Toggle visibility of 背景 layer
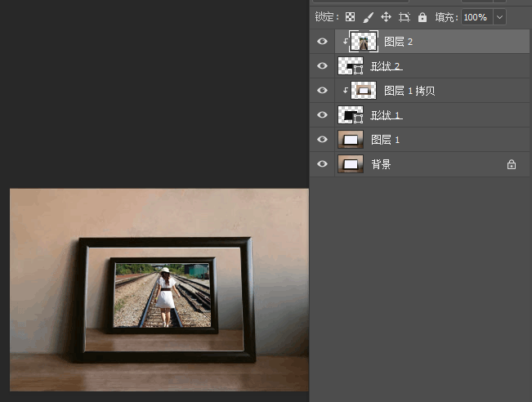Viewport: 532px width, 402px height. click(322, 164)
